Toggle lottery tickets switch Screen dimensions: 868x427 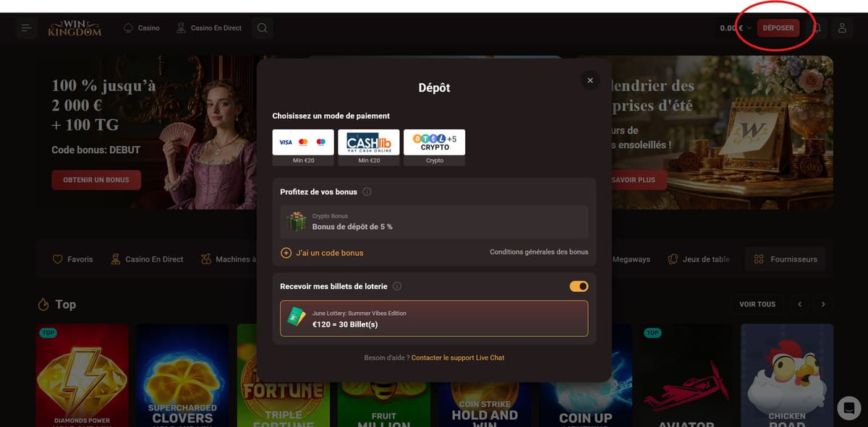coord(579,286)
